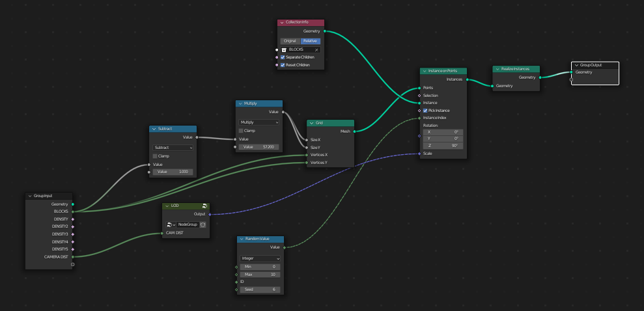Collapse the Subtract node
This screenshot has height=311, width=644.
pyautogui.click(x=154, y=129)
